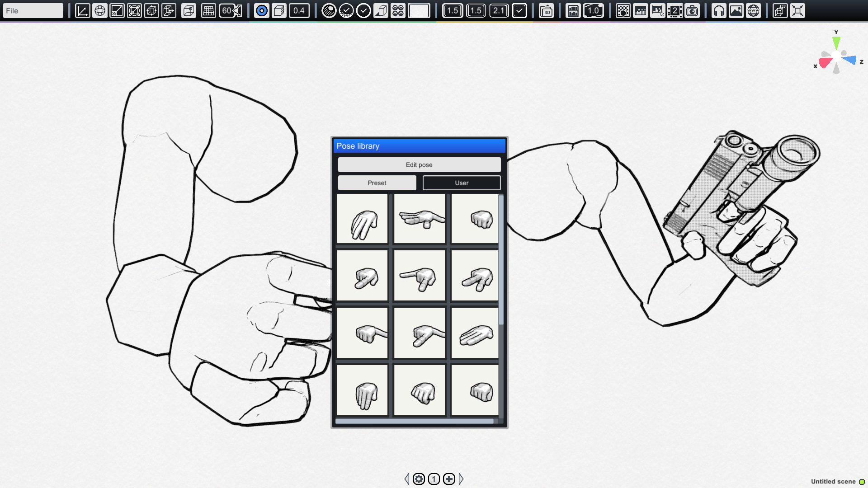Click the plus button at bottom pager
This screenshot has width=868, height=488.
tap(448, 479)
